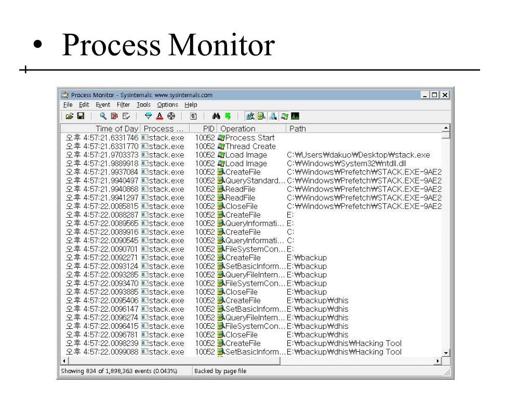This screenshot has width=532, height=399.
Task: Click the PID column header
Action: click(203, 129)
